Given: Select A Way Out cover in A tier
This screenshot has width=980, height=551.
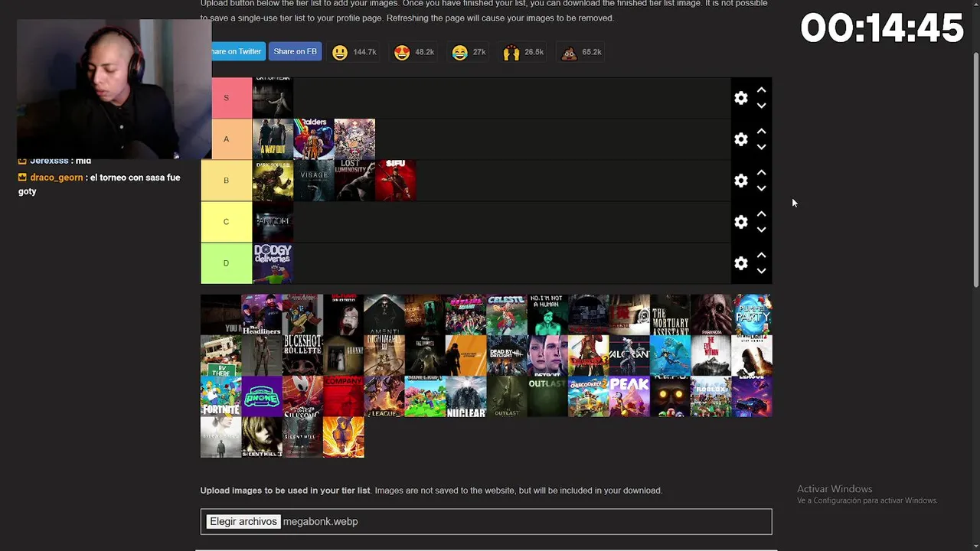Looking at the screenshot, I should (x=273, y=139).
